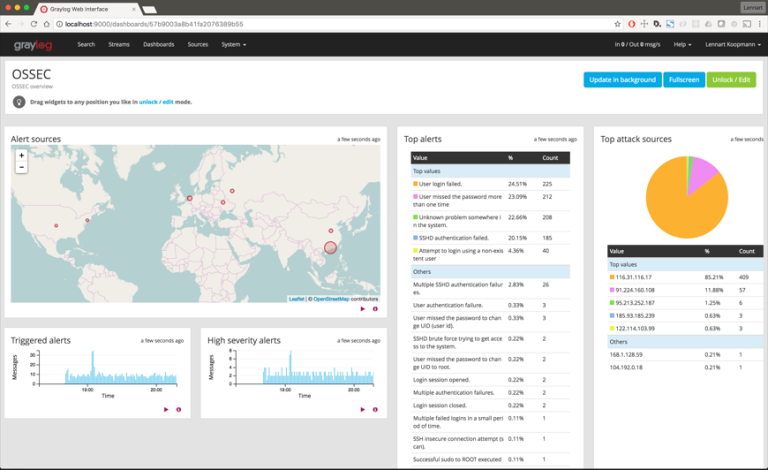Click the large red map marker in Asia
This screenshot has width=768, height=470.
click(331, 248)
